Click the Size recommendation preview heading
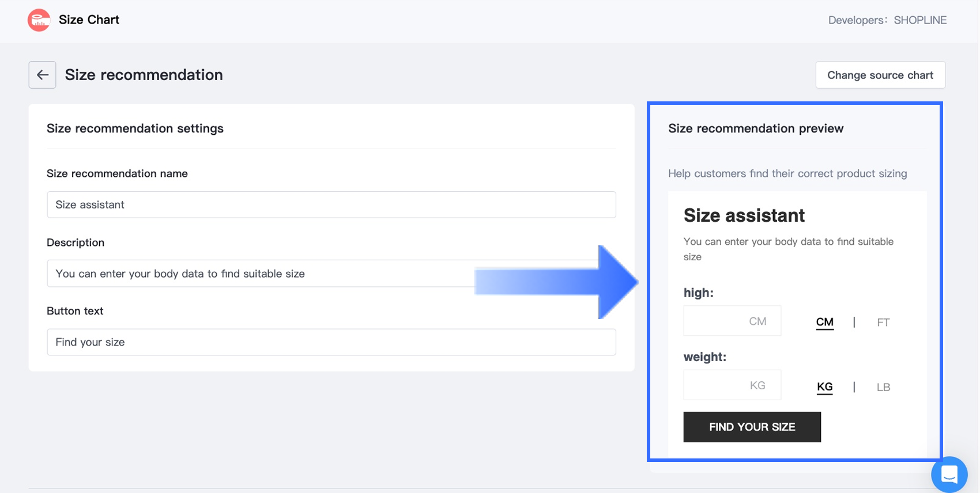This screenshot has width=980, height=493. [755, 128]
